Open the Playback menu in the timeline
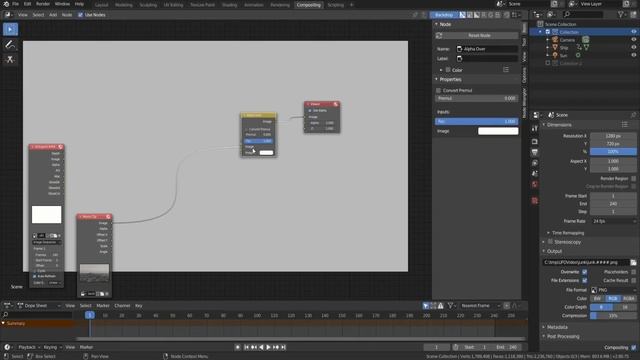Viewport: 640px width, 360px height. (x=27, y=347)
